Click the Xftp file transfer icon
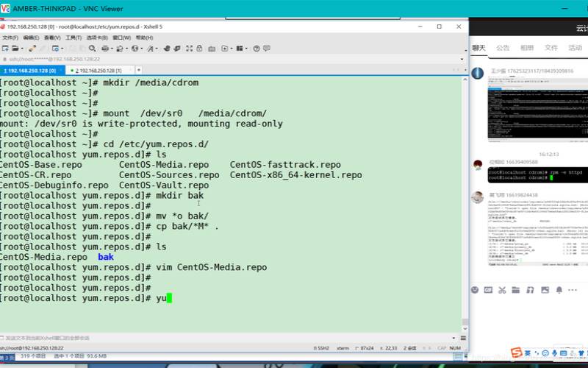This screenshot has height=368, width=588. (177, 49)
